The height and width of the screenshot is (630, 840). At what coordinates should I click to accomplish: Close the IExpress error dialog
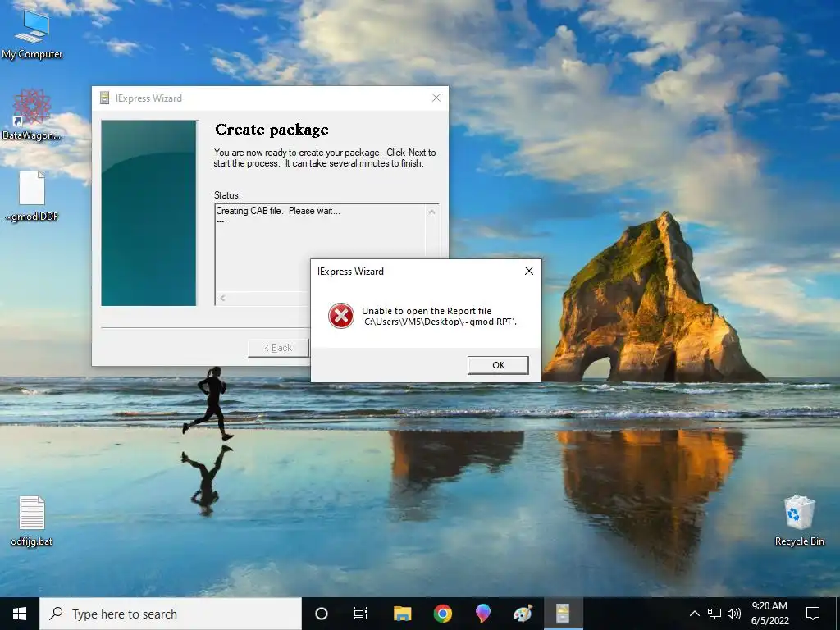coord(529,271)
